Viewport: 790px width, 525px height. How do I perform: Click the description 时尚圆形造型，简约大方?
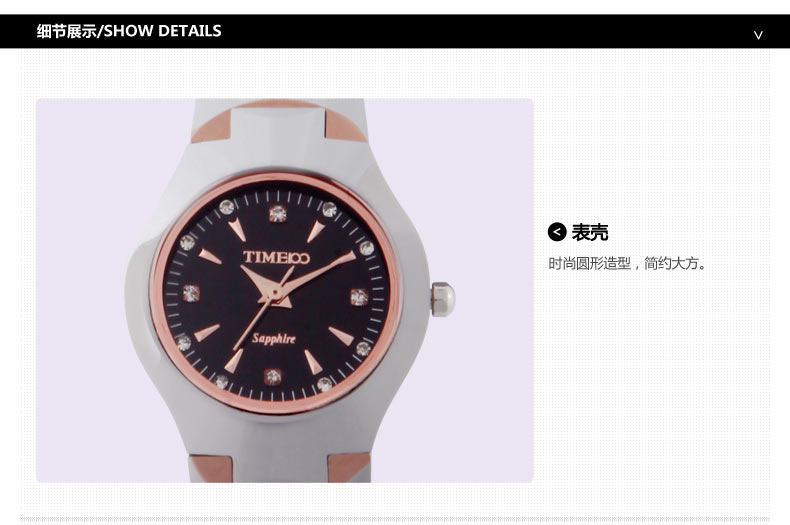pyautogui.click(x=628, y=264)
